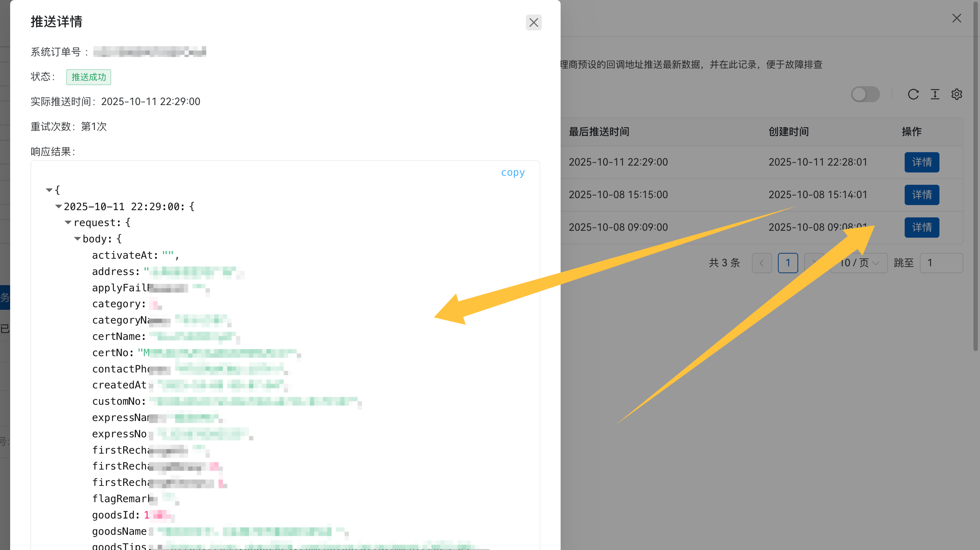Screen dimensions: 980x550
Task: Open the 10 / 页 page size dropdown
Action: pyautogui.click(x=859, y=263)
